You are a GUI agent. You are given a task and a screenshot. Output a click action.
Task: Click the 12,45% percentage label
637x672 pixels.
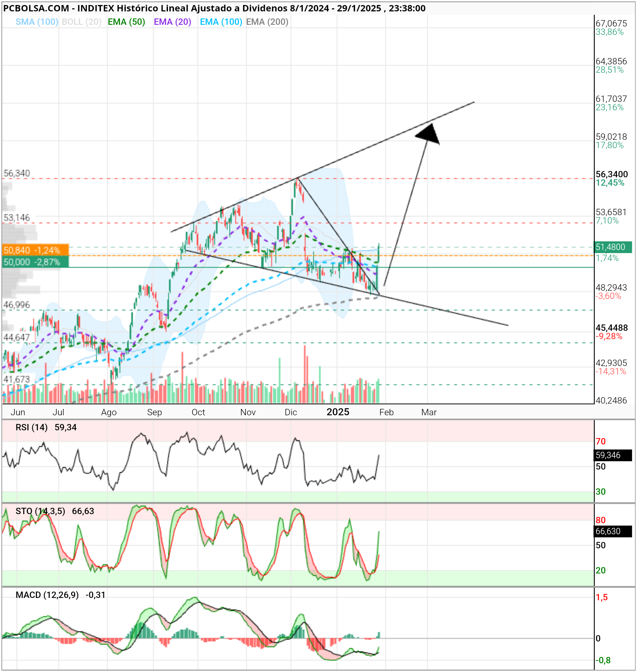coord(610,183)
